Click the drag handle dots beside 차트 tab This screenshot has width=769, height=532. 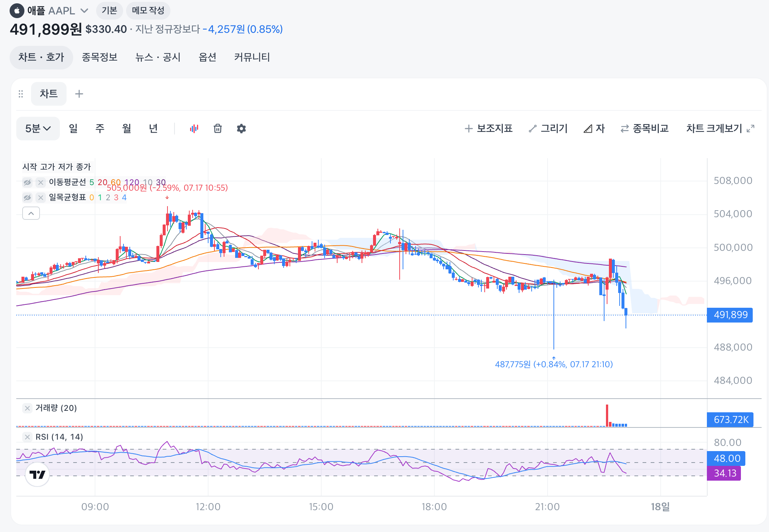tap(21, 94)
